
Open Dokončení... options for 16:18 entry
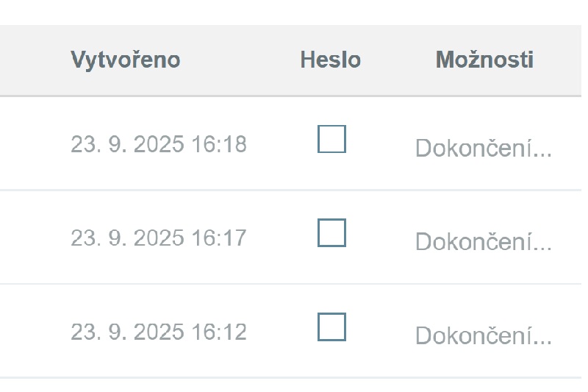(x=484, y=148)
